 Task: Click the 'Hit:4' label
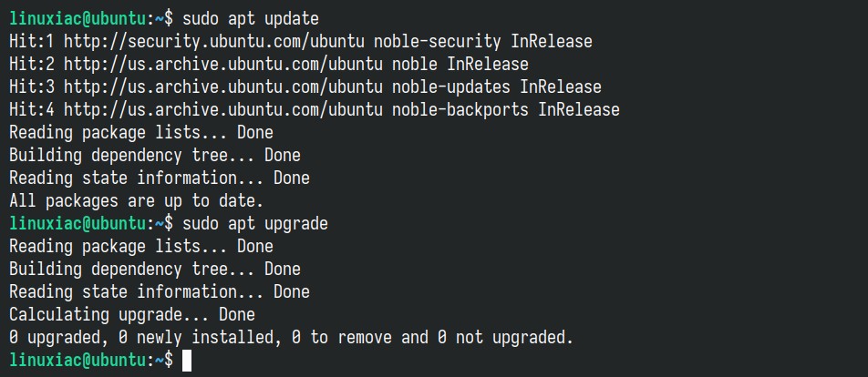32,109
